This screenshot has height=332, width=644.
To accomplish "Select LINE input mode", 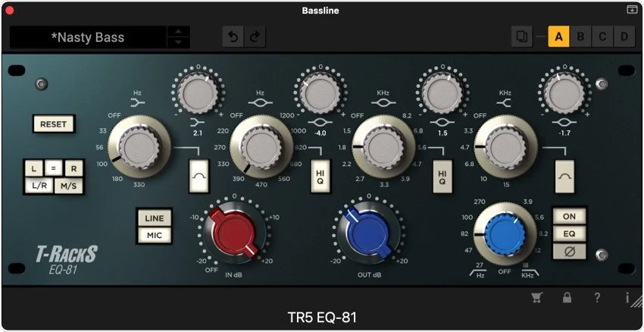I will 154,218.
